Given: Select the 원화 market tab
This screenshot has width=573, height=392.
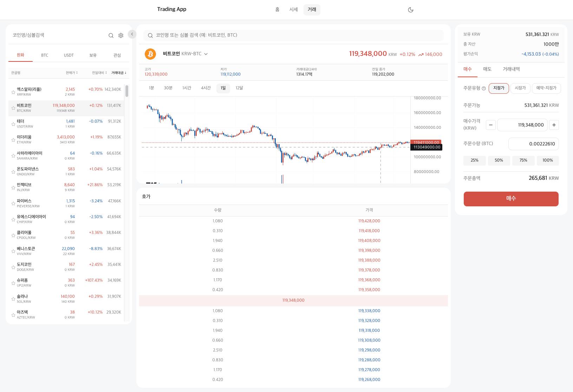Looking at the screenshot, I should pos(20,55).
